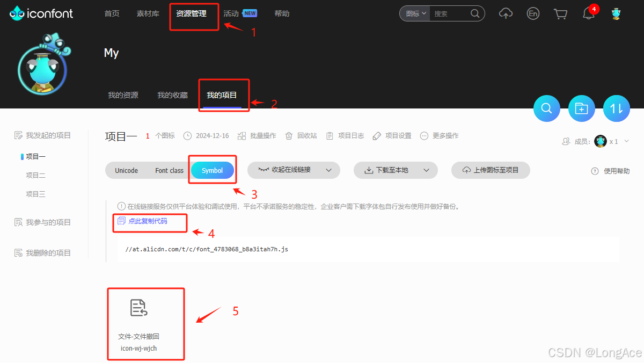Open notifications bell showing 4 alerts
The width and height of the screenshot is (644, 363).
point(589,13)
